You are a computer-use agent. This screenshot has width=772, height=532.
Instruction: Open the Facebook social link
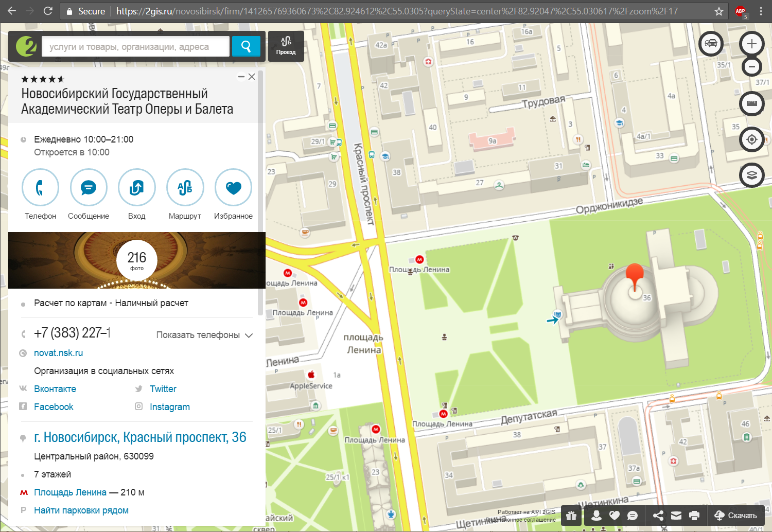[54, 407]
